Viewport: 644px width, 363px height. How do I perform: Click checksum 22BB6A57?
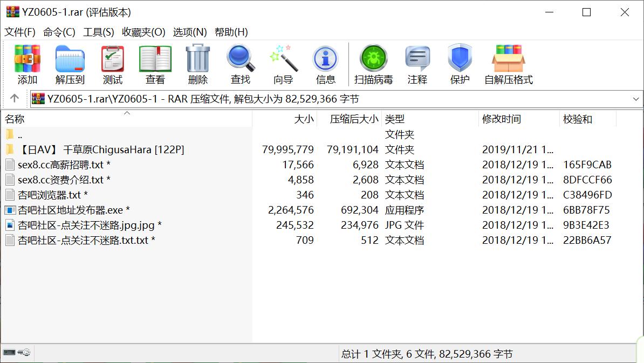(x=587, y=240)
